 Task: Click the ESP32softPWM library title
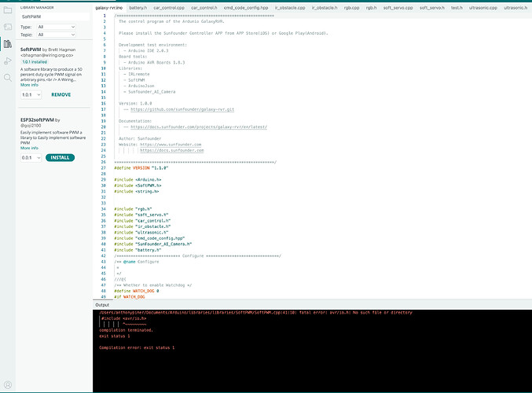coord(37,119)
